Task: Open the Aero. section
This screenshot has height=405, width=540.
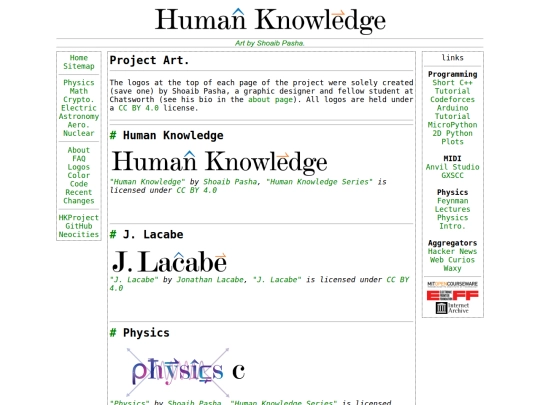Action: (79, 125)
